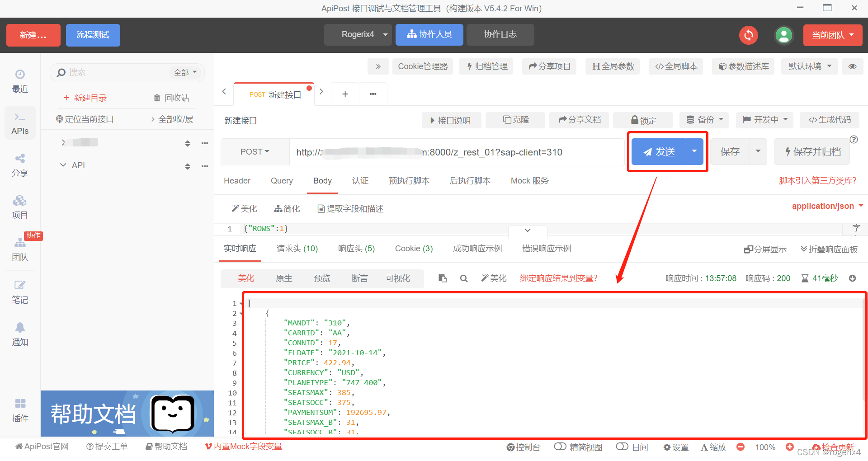Switch to the Header tab

[x=237, y=181]
